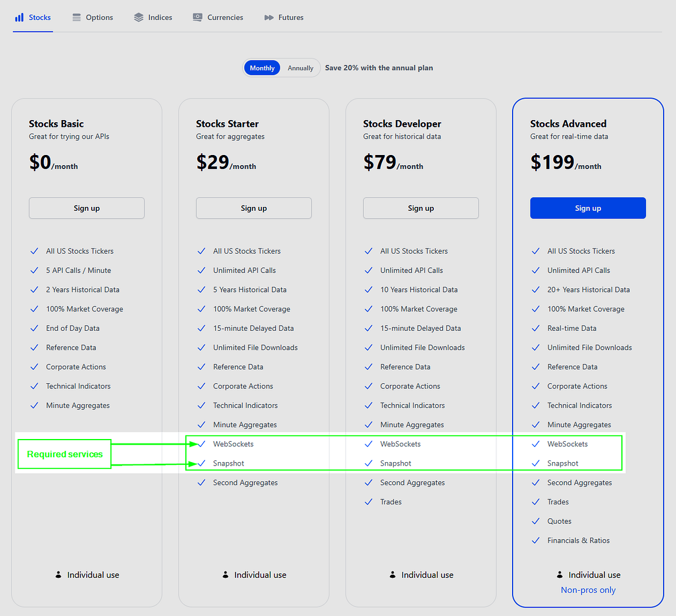The height and width of the screenshot is (616, 676).
Task: Click the Non-pros only link
Action: click(588, 590)
